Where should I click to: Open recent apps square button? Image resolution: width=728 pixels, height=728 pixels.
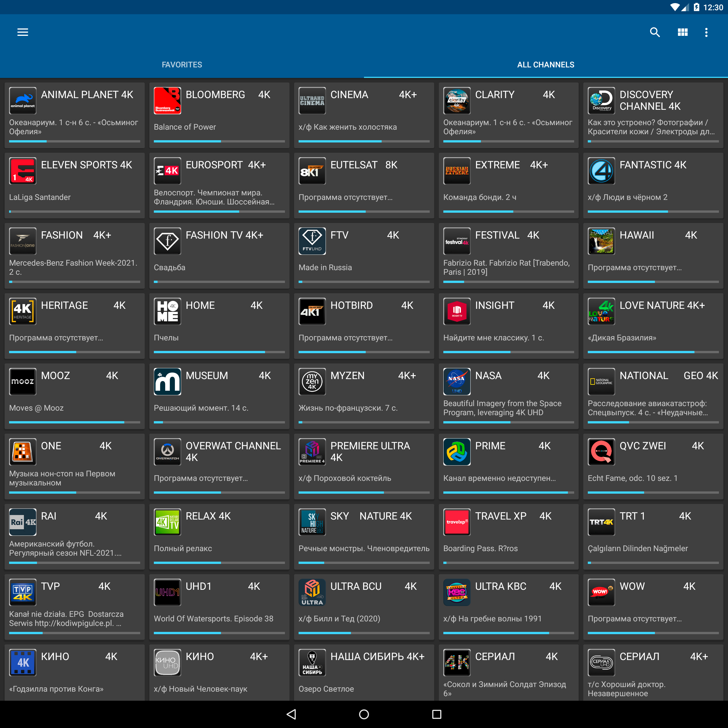click(436, 714)
